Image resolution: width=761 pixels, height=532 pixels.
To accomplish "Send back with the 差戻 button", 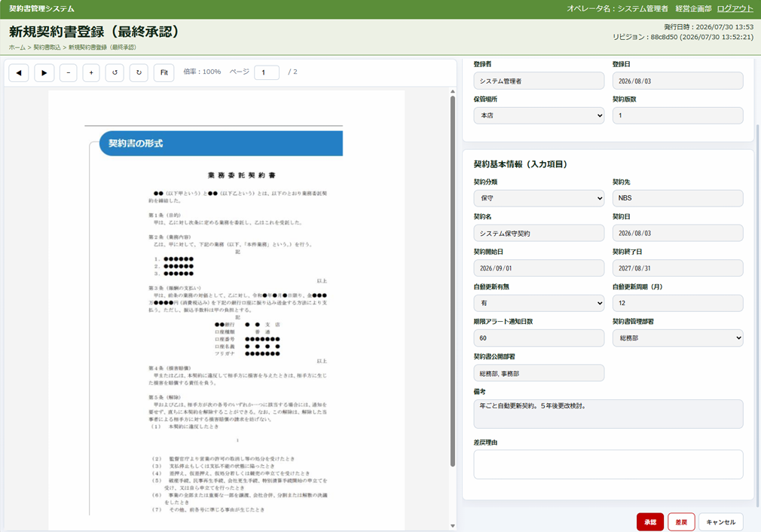I will coord(681,521).
